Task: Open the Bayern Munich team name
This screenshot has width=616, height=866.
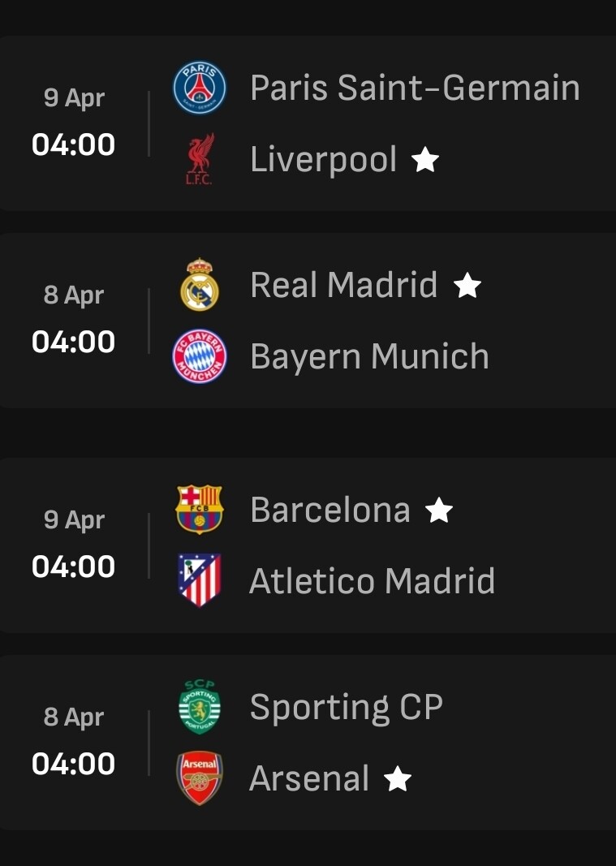Action: [x=369, y=356]
